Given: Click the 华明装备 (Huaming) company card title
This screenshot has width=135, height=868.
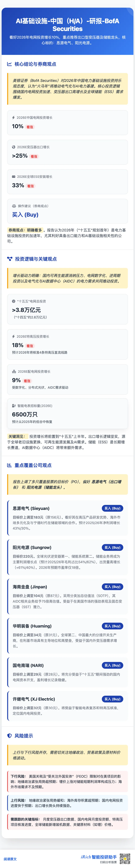Looking at the screenshot, I should pos(32,626).
